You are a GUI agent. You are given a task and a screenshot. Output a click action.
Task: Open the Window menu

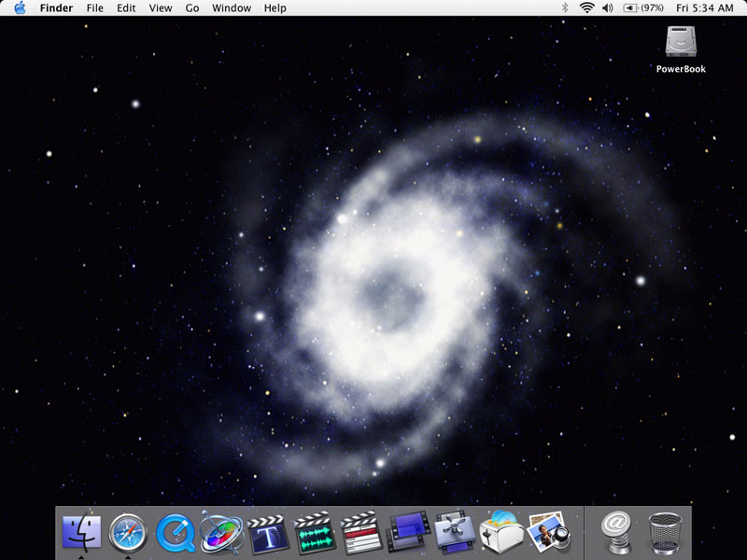coord(232,8)
